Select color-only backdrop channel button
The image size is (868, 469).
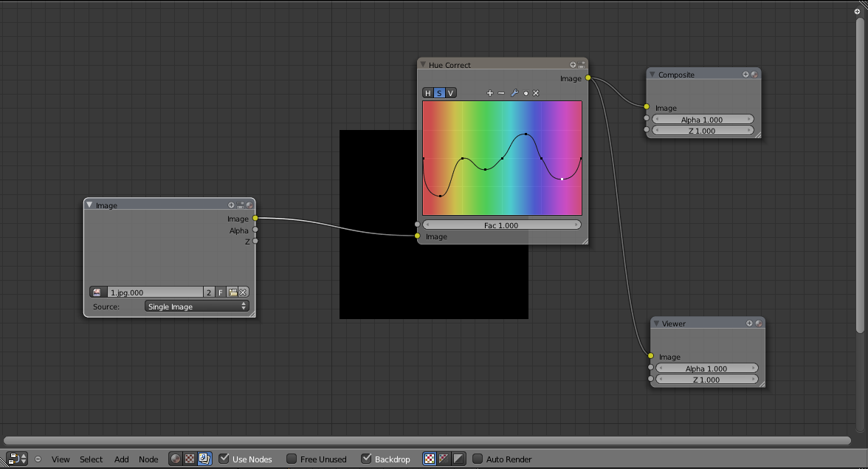(x=444, y=459)
